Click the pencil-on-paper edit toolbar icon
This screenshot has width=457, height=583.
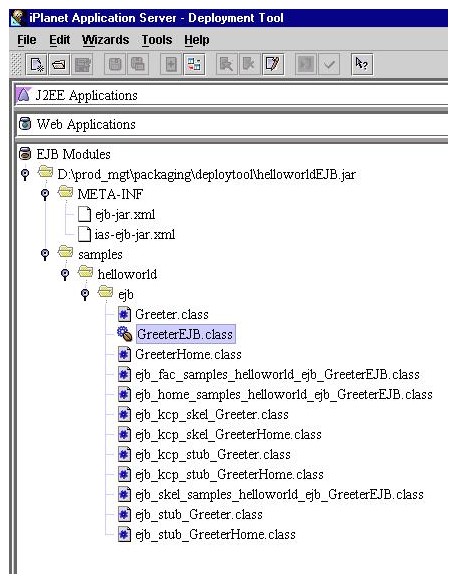point(273,65)
